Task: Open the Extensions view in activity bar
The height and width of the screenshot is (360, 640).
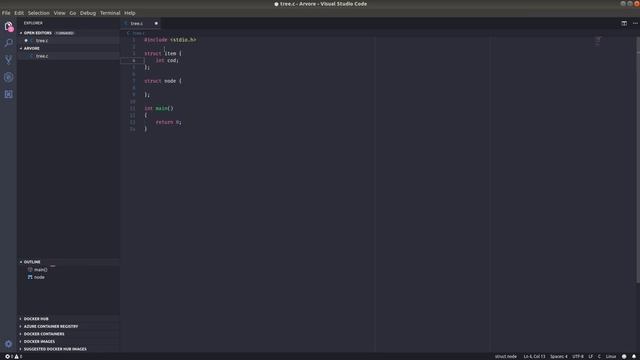Action: point(9,94)
